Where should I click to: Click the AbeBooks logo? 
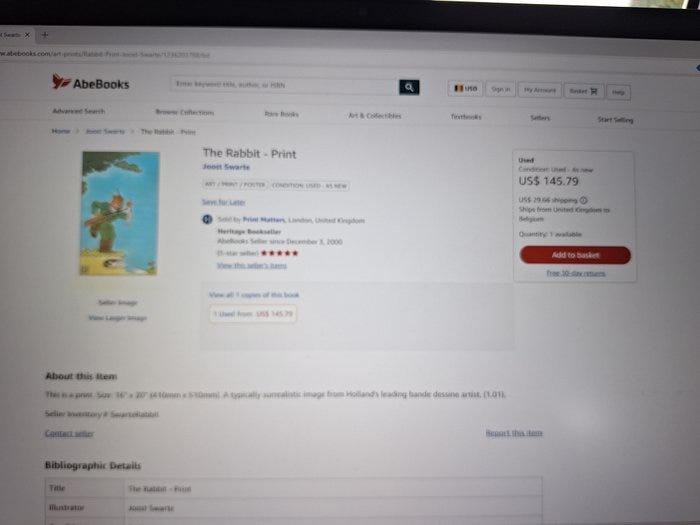(91, 83)
